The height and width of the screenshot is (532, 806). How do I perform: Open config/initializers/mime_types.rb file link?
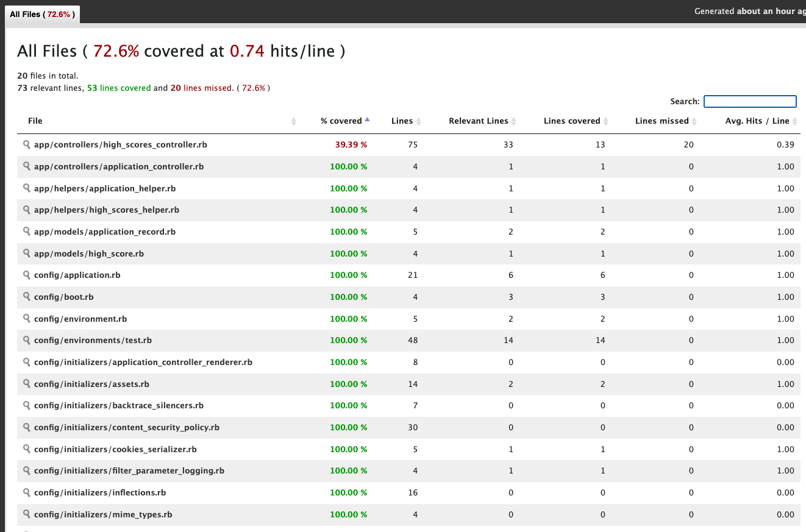coord(103,514)
